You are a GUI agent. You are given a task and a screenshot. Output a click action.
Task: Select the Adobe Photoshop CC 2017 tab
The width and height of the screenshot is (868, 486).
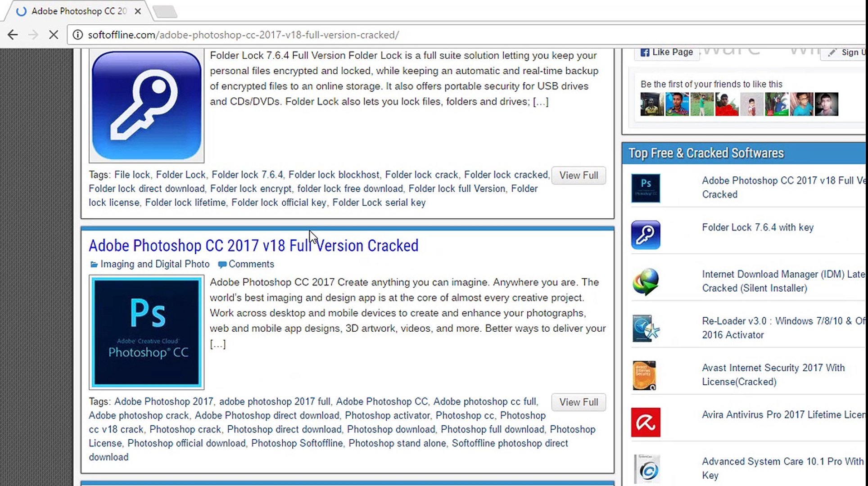(x=79, y=11)
